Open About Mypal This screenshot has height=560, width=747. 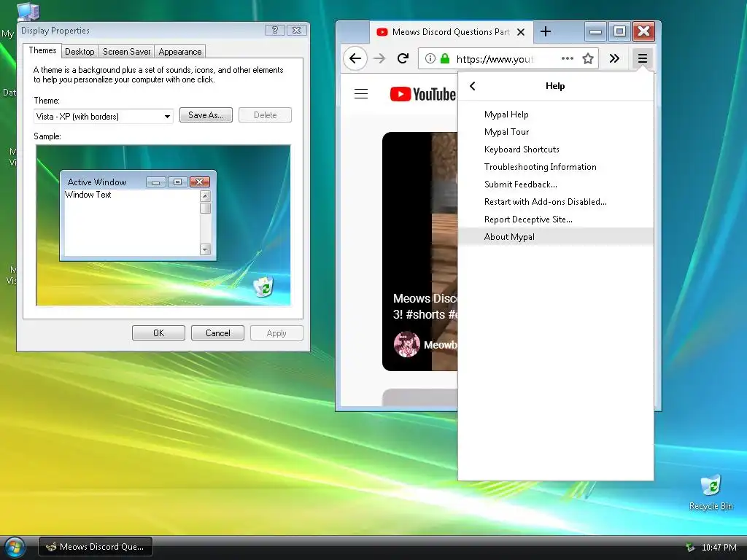pos(555,237)
